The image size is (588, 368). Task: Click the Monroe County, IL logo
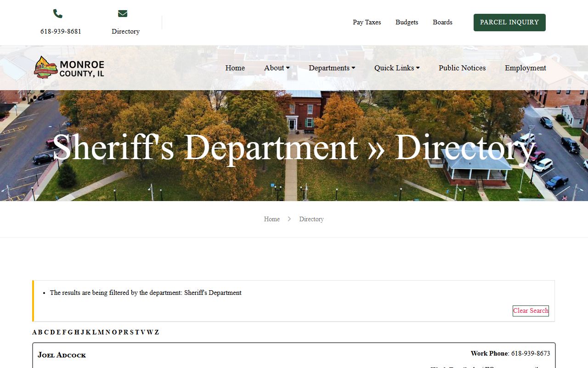pos(69,68)
